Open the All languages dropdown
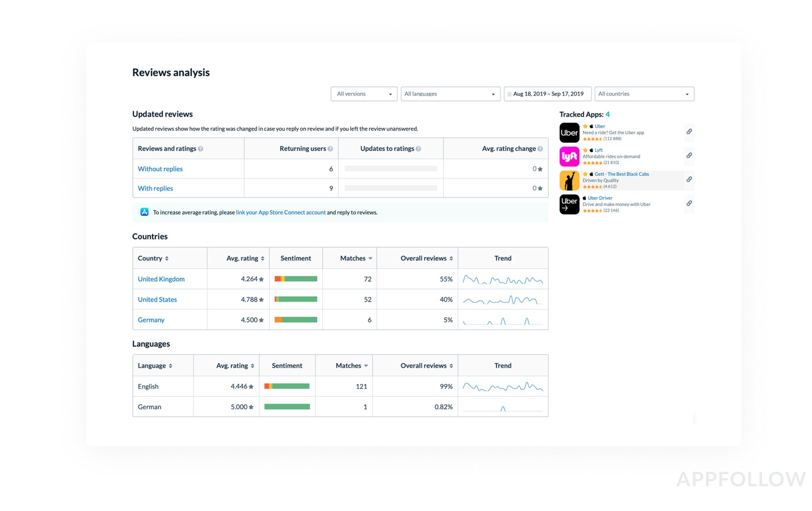Image resolution: width=812 pixels, height=511 pixels. click(450, 94)
